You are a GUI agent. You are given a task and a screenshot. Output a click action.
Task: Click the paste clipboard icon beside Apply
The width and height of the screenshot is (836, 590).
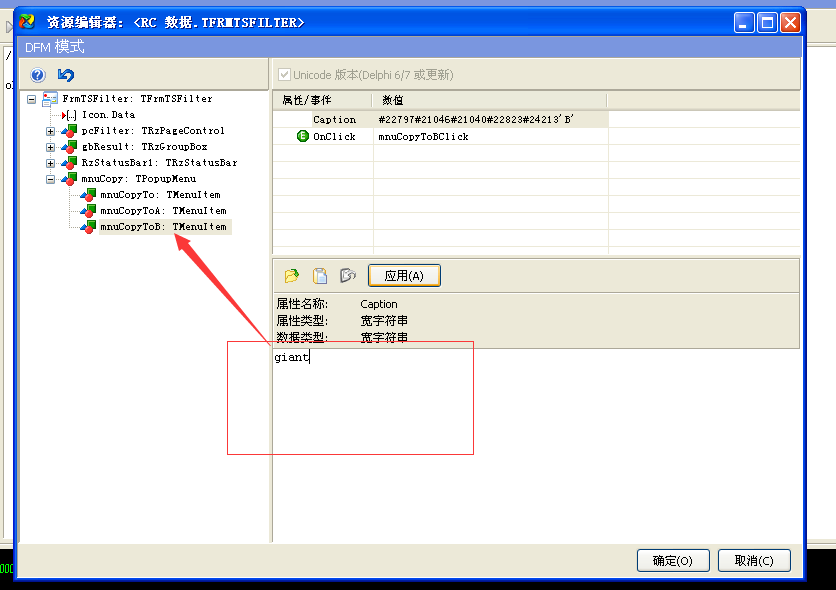click(320, 276)
